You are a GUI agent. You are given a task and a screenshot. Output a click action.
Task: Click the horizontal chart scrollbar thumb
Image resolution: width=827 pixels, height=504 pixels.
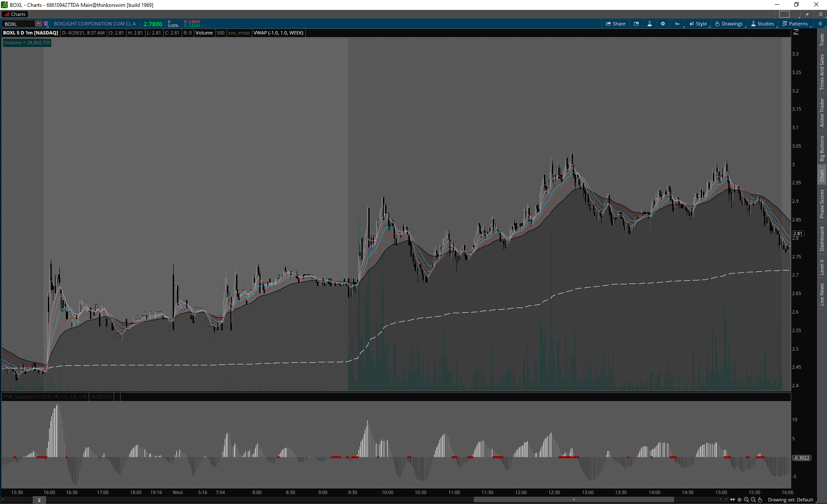pyautogui.click(x=573, y=500)
